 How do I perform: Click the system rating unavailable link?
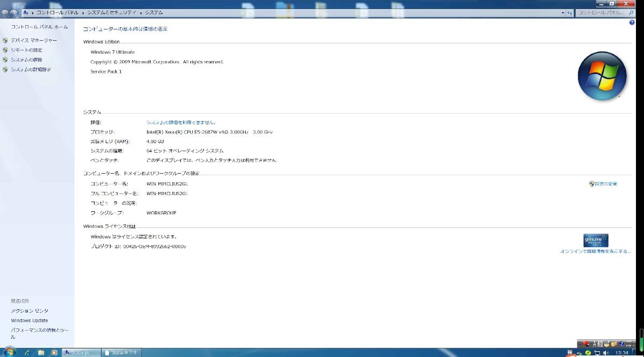pyautogui.click(x=181, y=122)
